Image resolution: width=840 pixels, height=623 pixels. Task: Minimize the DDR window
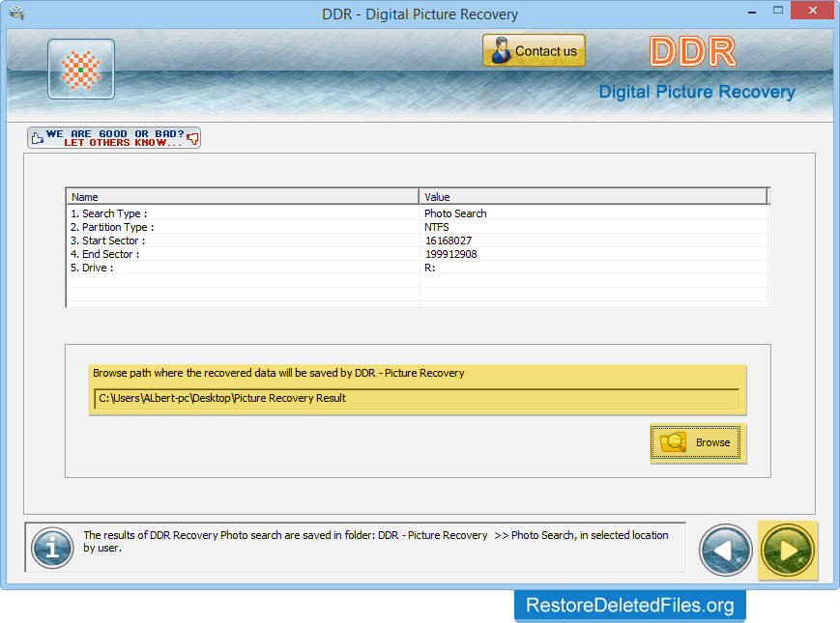(x=752, y=12)
